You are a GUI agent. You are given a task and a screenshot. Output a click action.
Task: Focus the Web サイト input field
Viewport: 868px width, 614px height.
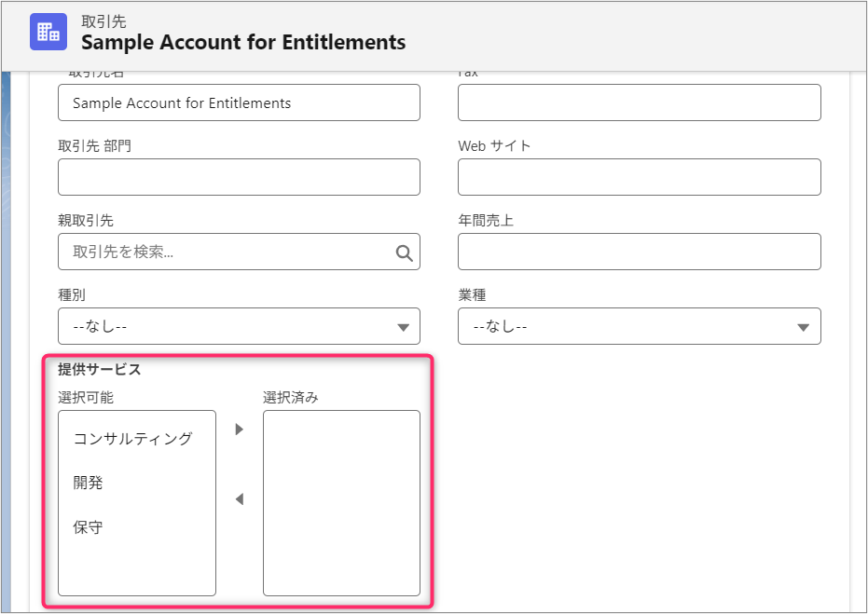(639, 177)
